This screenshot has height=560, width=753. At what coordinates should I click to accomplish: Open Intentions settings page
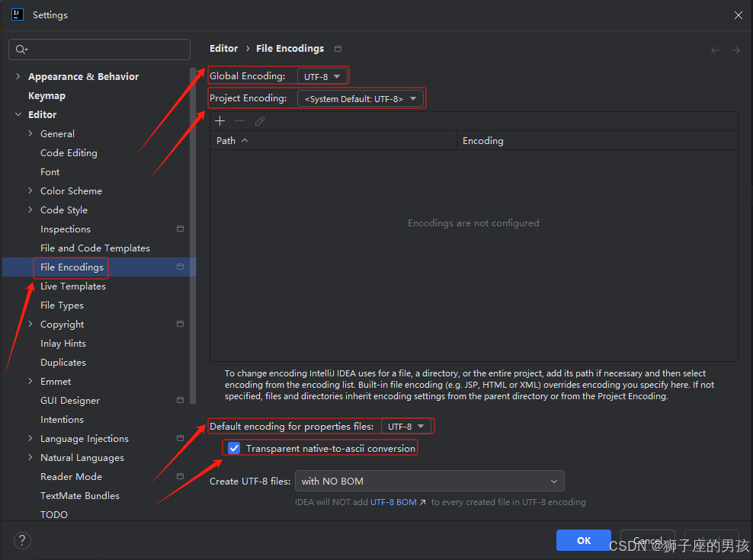[62, 419]
